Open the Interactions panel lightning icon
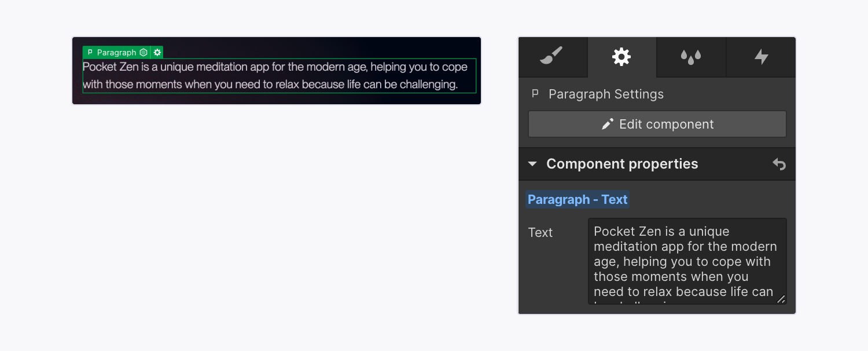The height and width of the screenshot is (351, 868). coord(760,57)
